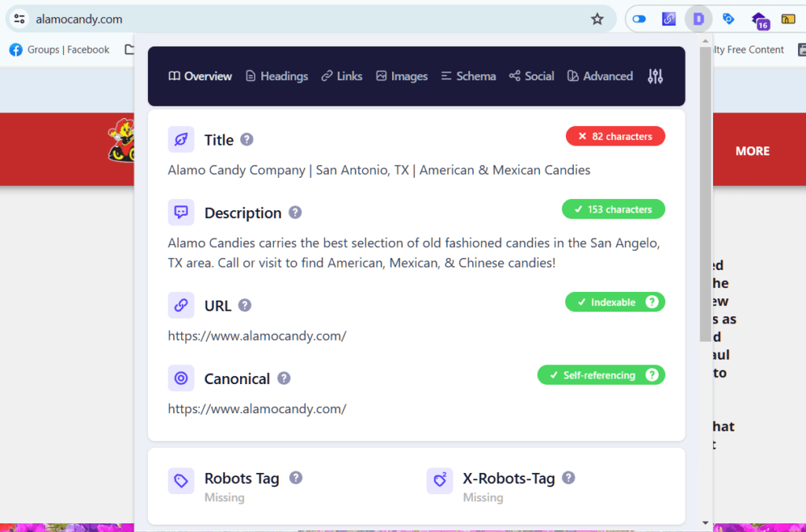Click the Indexable status badge
The image size is (806, 532).
coord(616,302)
